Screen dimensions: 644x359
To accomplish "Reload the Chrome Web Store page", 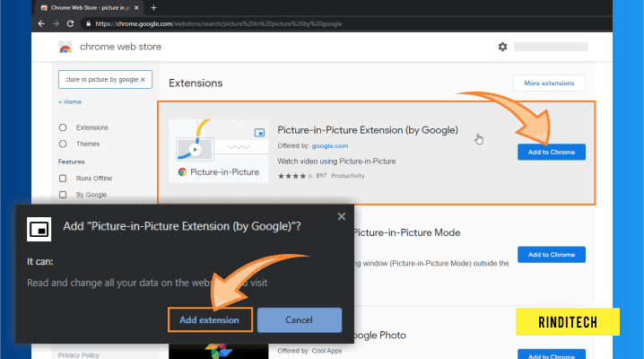I will coord(71,24).
